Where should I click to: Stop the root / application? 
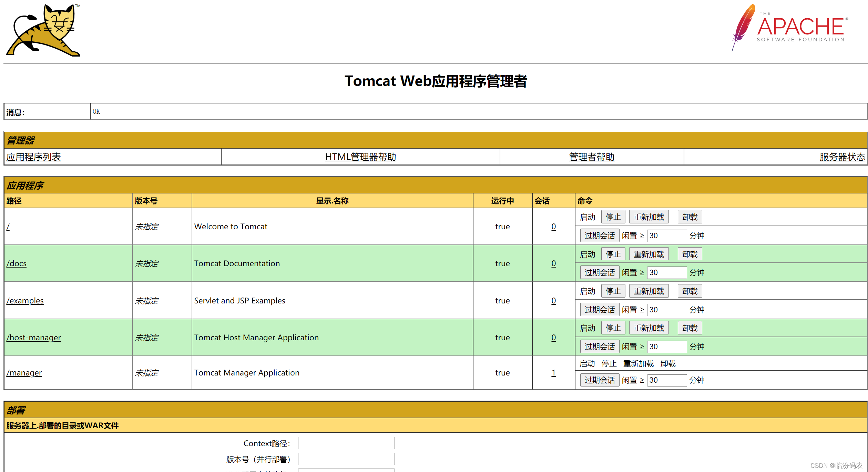613,217
